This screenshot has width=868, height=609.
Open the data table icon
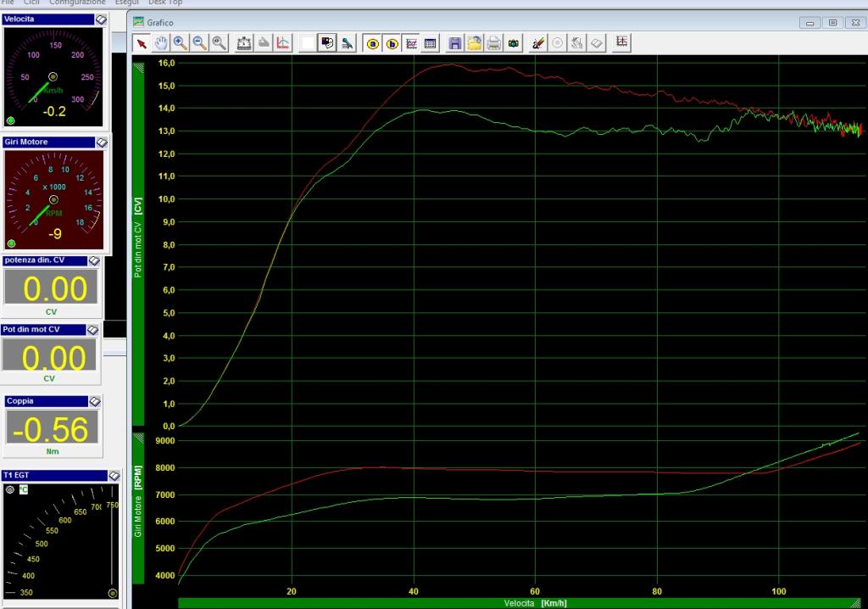(x=430, y=43)
